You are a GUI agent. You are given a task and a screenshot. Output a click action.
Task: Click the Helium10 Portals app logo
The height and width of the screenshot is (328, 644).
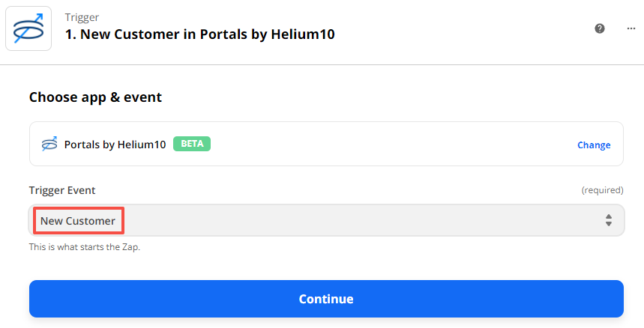pyautogui.click(x=28, y=28)
